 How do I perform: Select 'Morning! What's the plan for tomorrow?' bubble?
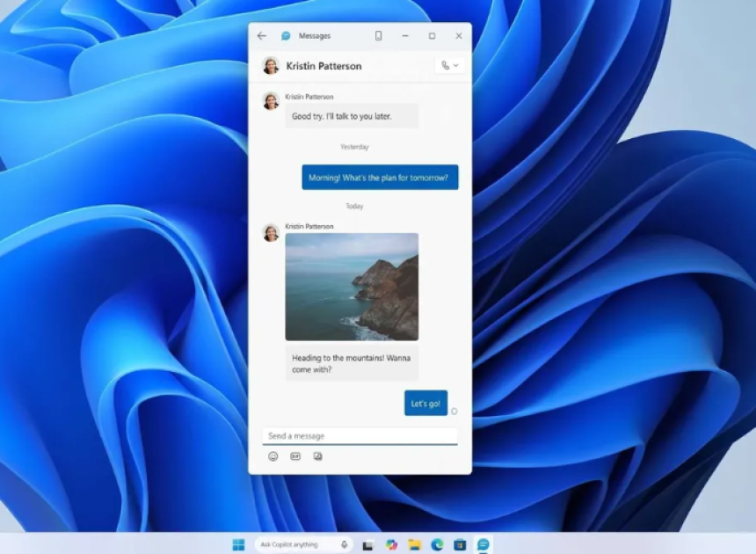click(x=380, y=178)
